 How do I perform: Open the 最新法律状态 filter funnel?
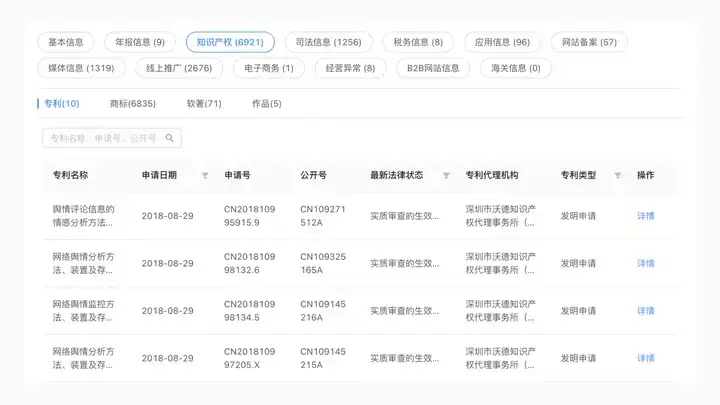click(x=446, y=175)
